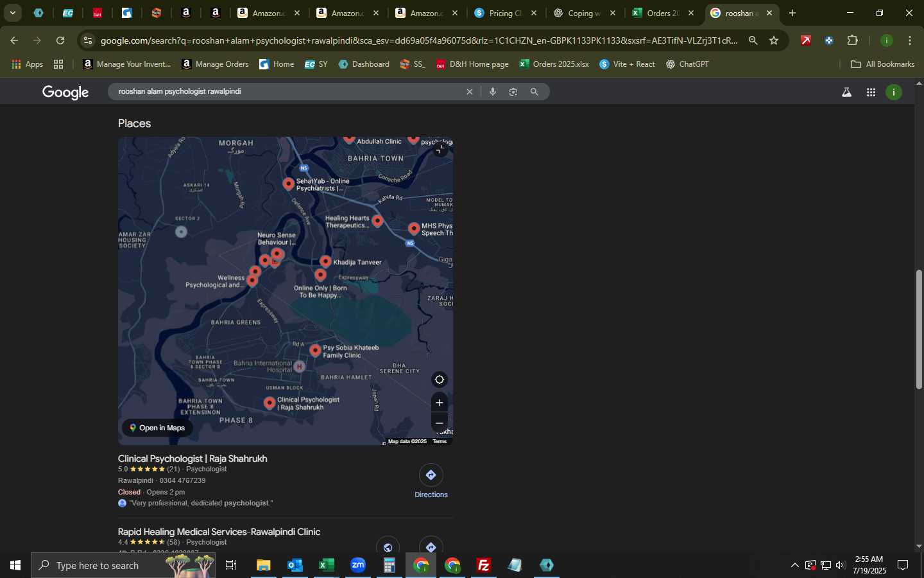The height and width of the screenshot is (578, 924).
Task: Bookmark this page with star icon
Action: click(x=774, y=40)
